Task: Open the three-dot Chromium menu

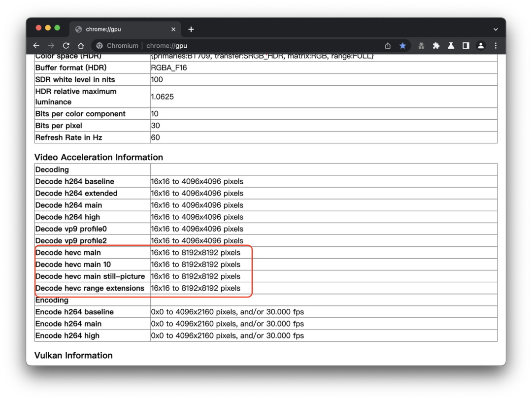Action: point(496,45)
